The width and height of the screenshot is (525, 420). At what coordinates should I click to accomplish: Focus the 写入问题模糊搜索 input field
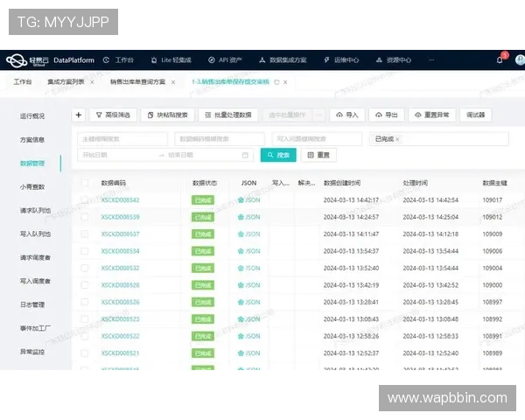point(317,139)
